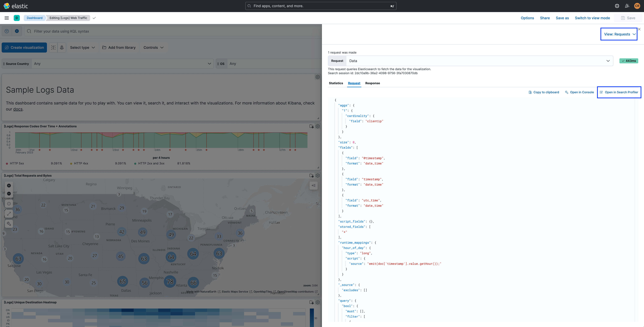Screen dimensions: 644x327
Task: Click Add from library
Action: pyautogui.click(x=119, y=47)
